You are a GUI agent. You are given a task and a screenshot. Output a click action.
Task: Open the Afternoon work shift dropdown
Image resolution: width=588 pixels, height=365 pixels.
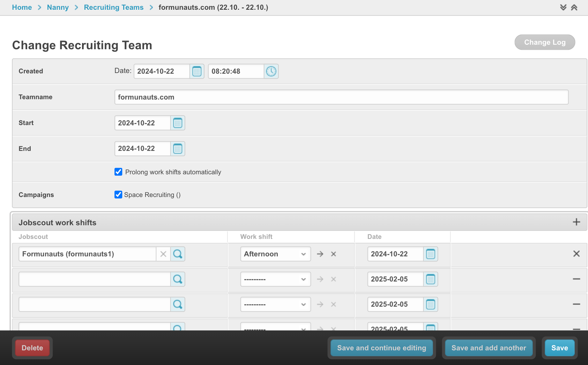click(x=275, y=254)
